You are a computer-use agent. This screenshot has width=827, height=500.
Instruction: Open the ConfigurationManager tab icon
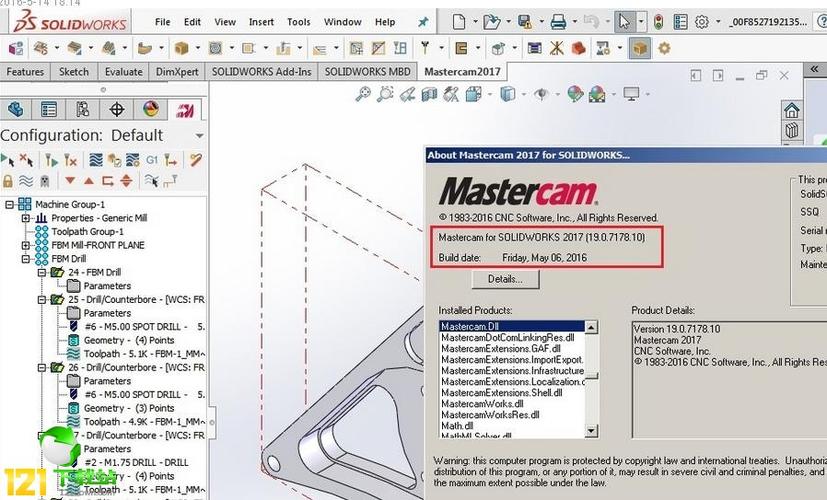click(83, 110)
